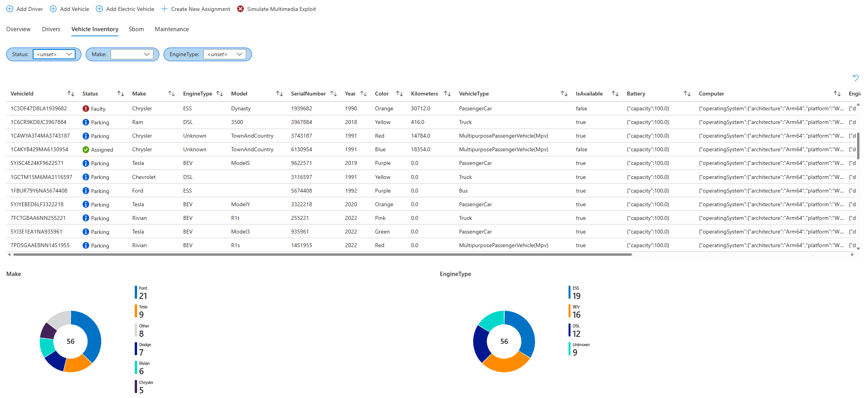
Task: Sort by SerialNumber column arrows
Action: tap(334, 94)
